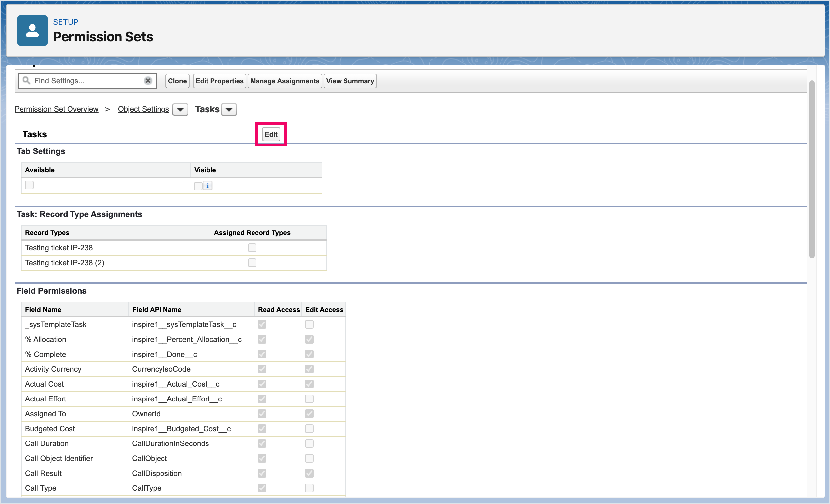Click the Visible info icon

(208, 186)
